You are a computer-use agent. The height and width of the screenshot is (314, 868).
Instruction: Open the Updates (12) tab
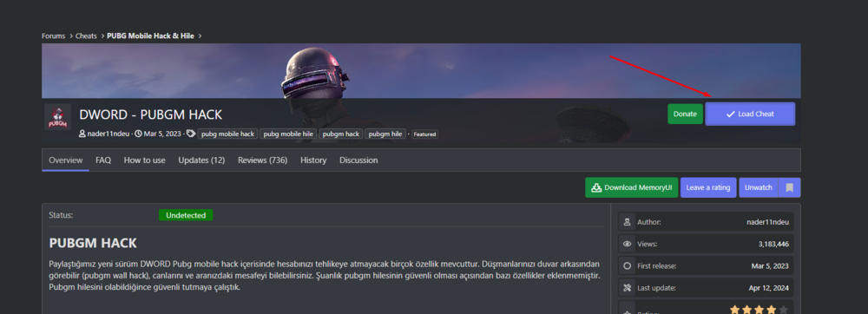click(201, 160)
